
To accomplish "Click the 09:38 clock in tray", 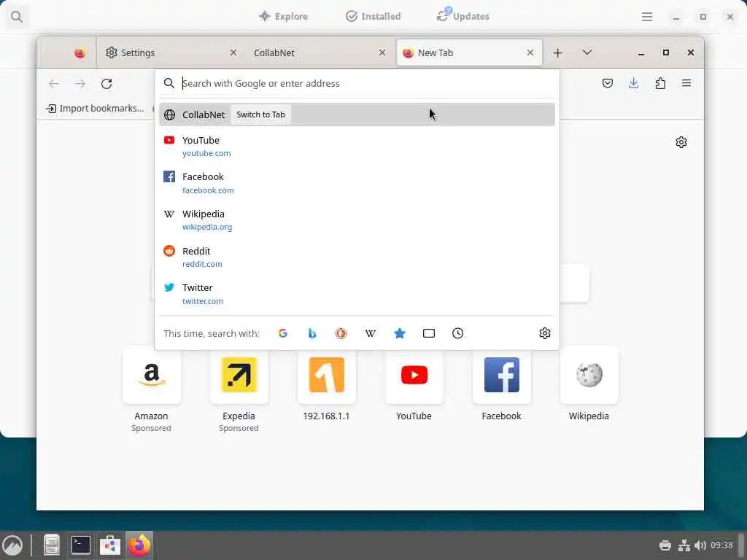I will pos(721,545).
